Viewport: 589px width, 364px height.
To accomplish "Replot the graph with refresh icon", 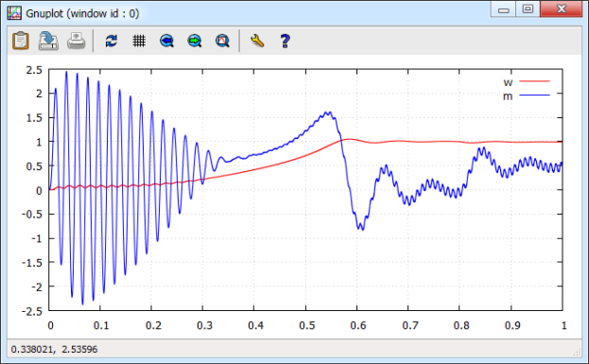I will [x=112, y=41].
